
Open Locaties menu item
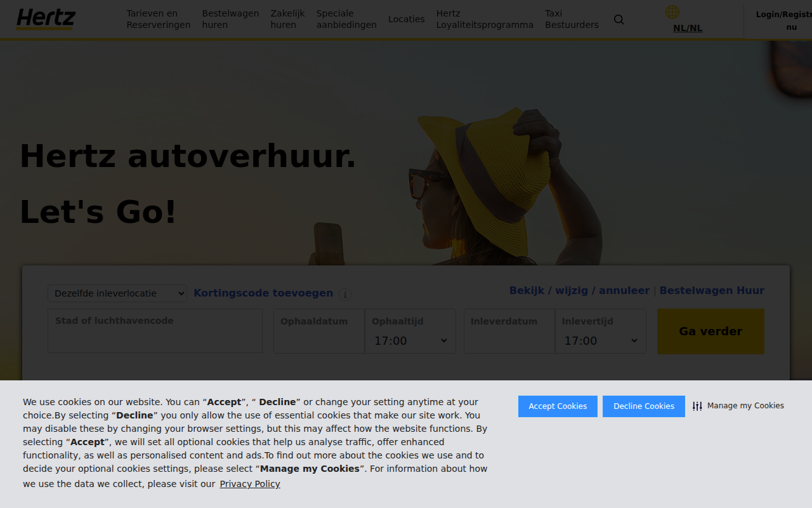pyautogui.click(x=407, y=19)
